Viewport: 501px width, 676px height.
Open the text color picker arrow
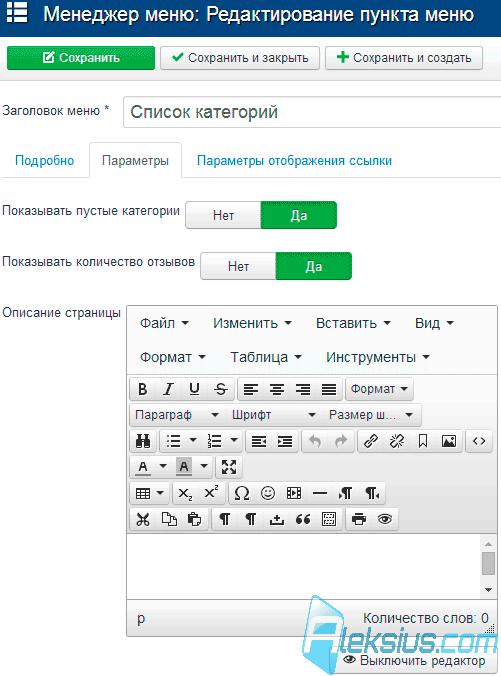tap(163, 467)
